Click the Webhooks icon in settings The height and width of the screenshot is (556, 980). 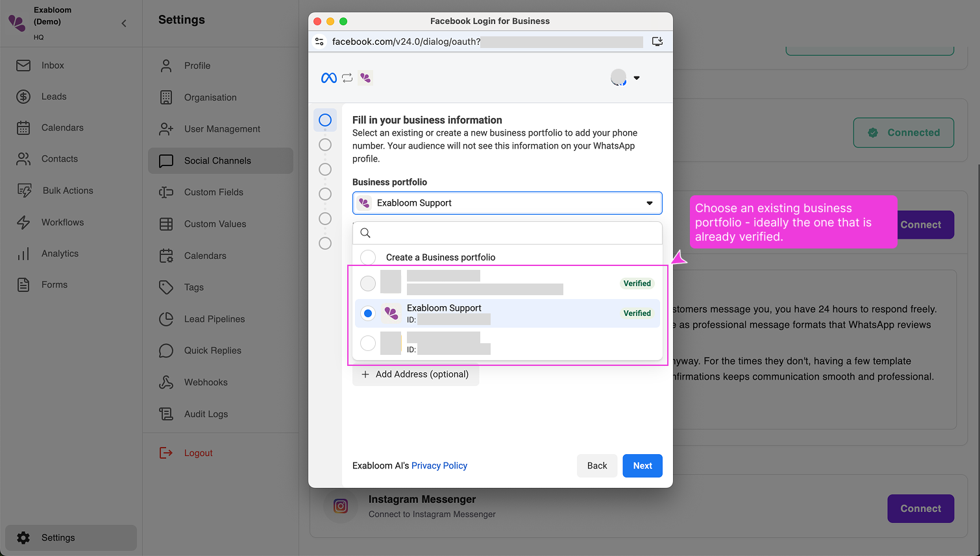[166, 382]
